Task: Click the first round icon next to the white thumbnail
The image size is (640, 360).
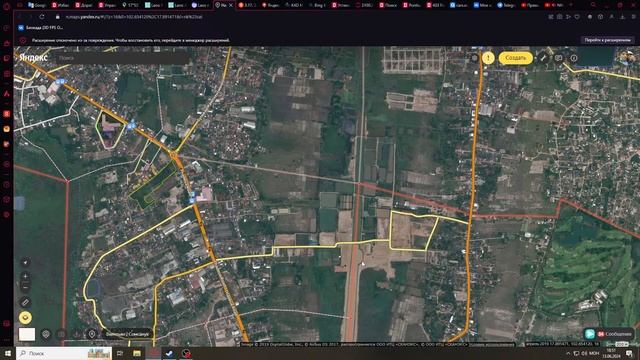Action: point(46,334)
